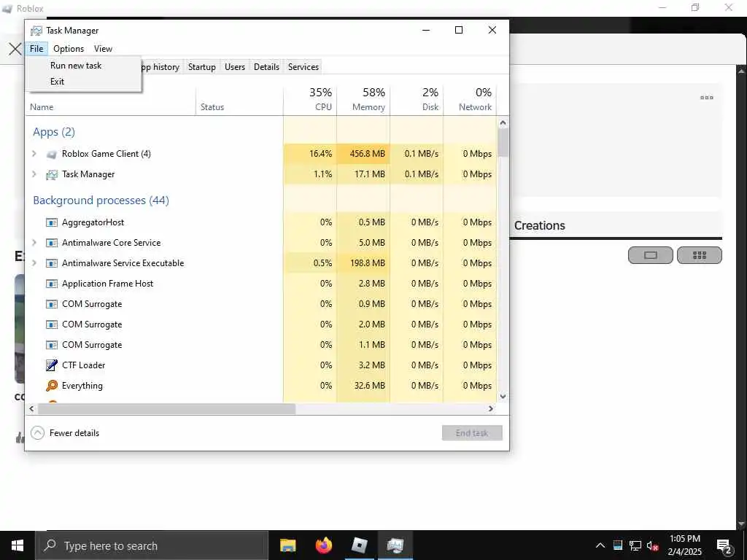The width and height of the screenshot is (747, 560).
Task: Click the Task Manager title bar icon
Action: click(36, 31)
